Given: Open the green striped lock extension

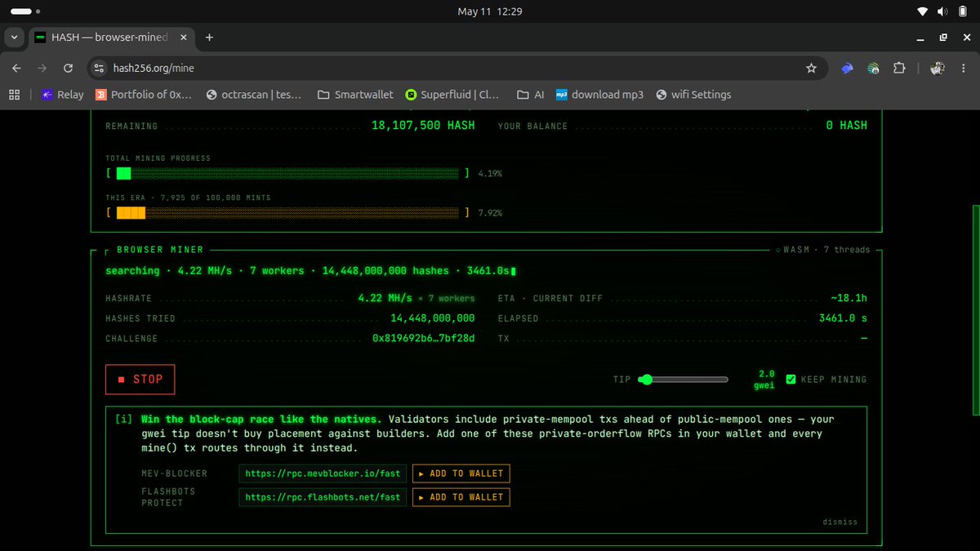Looking at the screenshot, I should point(873,69).
